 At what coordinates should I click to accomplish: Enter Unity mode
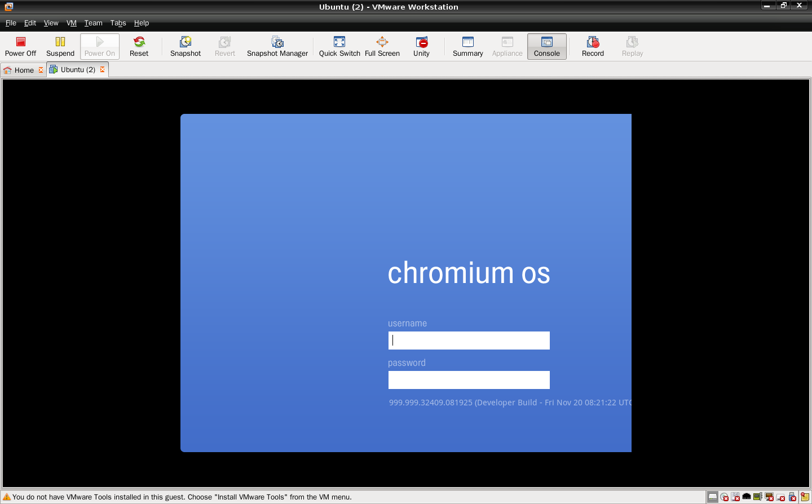(421, 46)
